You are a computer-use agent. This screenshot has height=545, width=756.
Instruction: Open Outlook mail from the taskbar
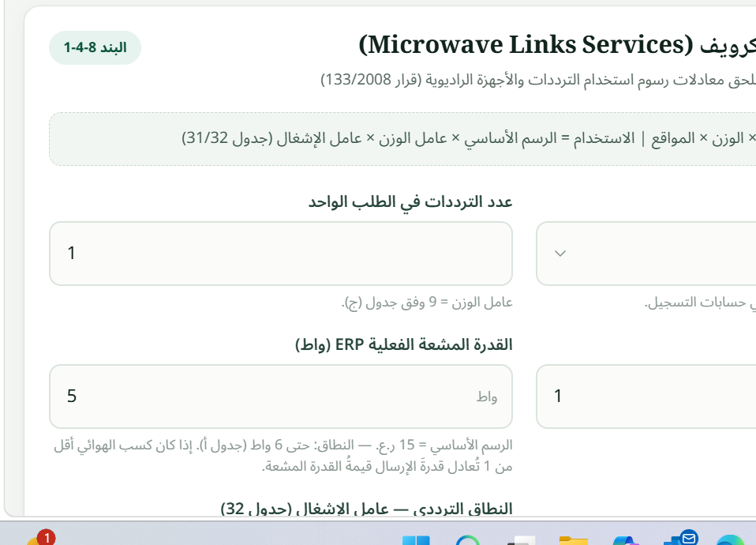[x=679, y=539]
